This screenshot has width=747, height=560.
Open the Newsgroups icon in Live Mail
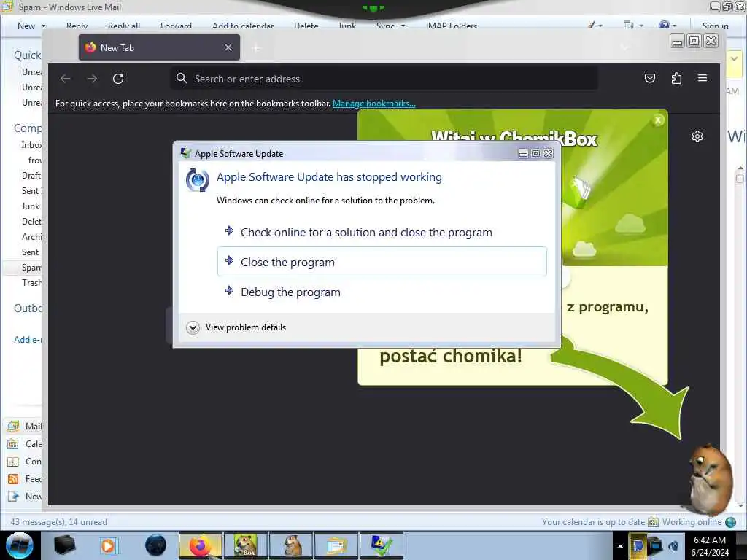point(13,497)
